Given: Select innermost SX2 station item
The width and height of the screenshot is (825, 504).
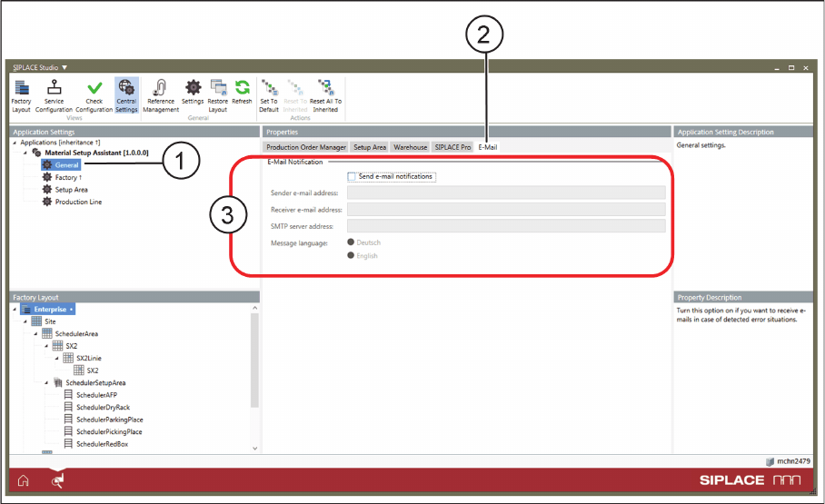Looking at the screenshot, I should (x=93, y=371).
